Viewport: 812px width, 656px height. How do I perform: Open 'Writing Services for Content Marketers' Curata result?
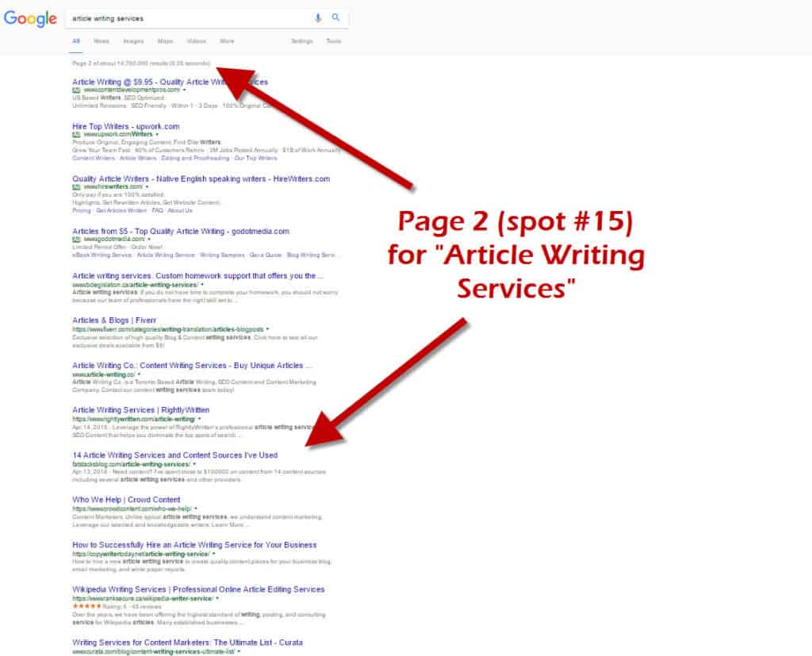click(187, 642)
